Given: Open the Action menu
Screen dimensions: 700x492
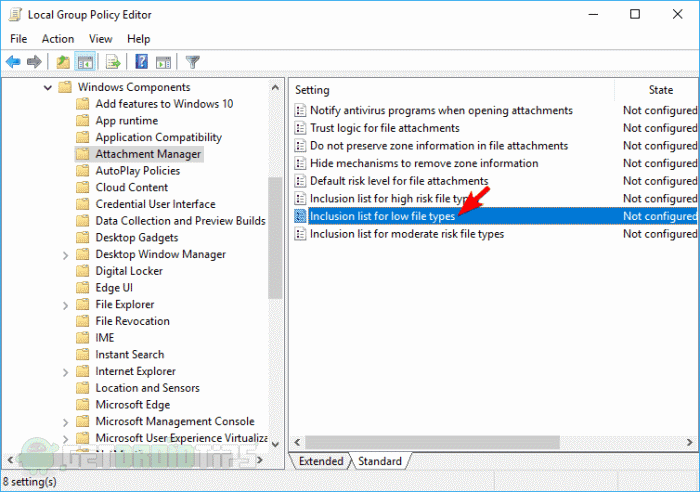Looking at the screenshot, I should coord(58,39).
